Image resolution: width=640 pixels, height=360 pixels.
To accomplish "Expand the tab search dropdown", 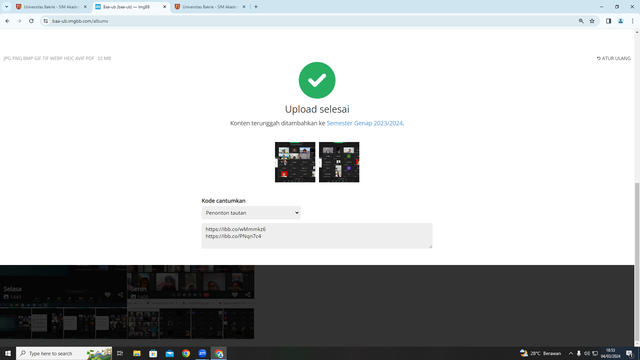I will point(7,7).
